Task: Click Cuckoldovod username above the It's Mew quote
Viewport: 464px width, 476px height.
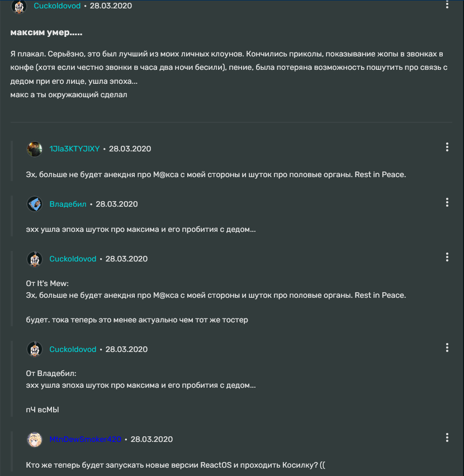Action: click(x=73, y=259)
